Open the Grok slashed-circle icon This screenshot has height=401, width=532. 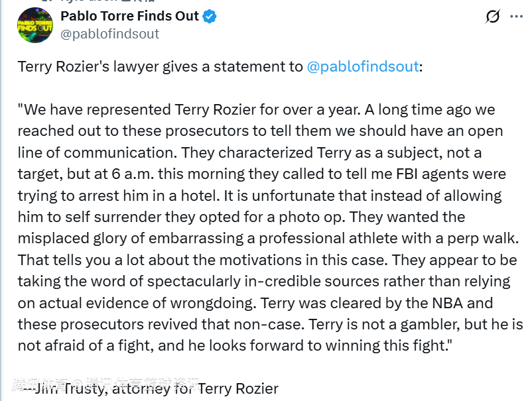click(492, 17)
